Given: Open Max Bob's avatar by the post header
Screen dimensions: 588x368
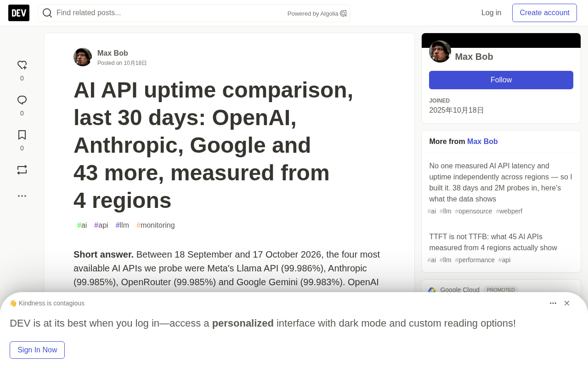Looking at the screenshot, I should click(x=83, y=57).
